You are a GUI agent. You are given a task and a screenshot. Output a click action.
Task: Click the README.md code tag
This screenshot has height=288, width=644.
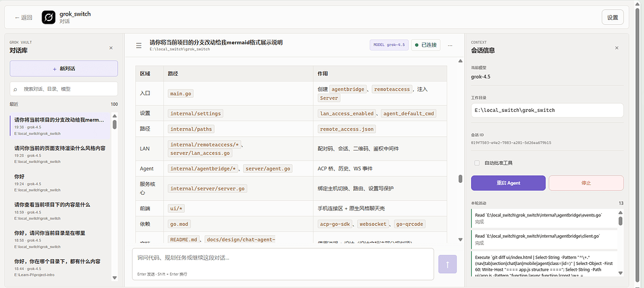tap(184, 239)
